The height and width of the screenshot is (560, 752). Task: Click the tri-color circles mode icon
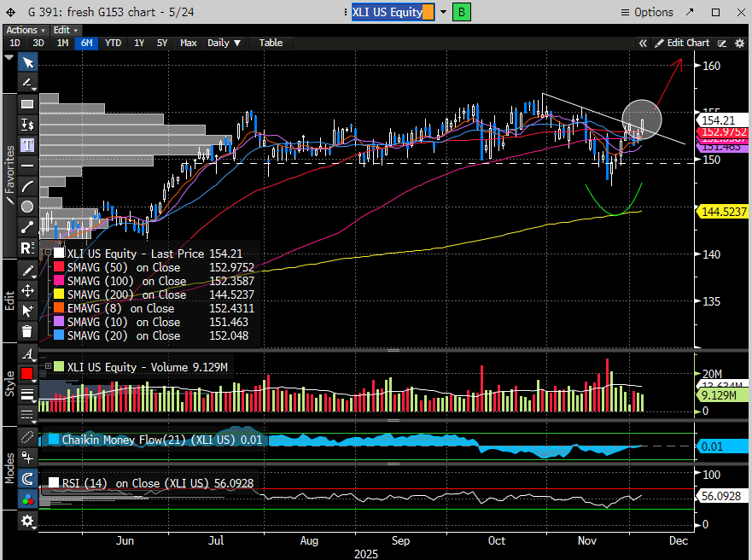coord(28,499)
